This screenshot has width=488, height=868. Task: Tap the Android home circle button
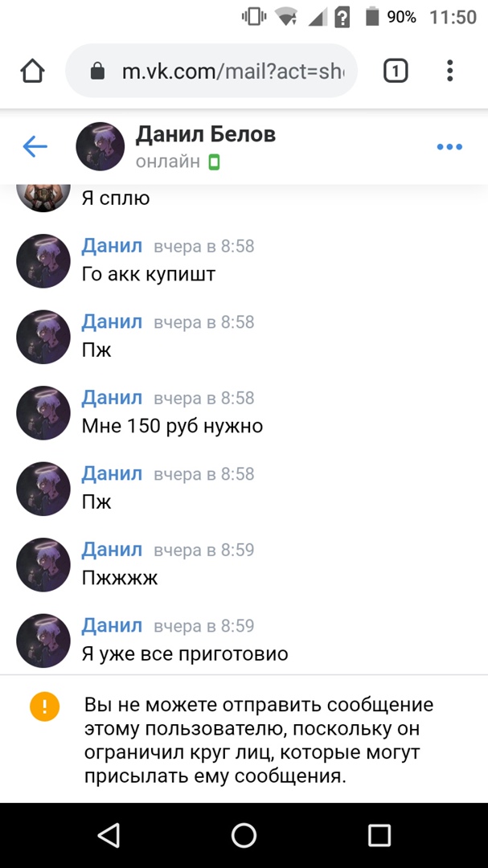click(x=244, y=835)
